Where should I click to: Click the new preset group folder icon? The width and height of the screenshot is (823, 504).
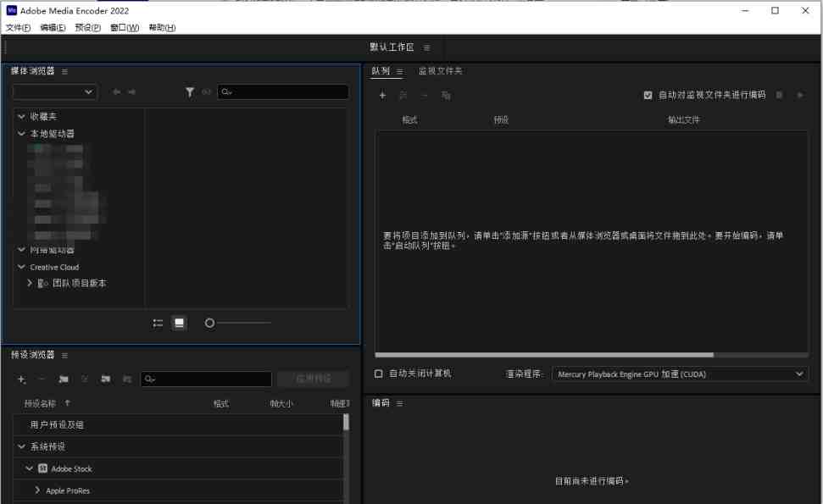pyautogui.click(x=61, y=379)
